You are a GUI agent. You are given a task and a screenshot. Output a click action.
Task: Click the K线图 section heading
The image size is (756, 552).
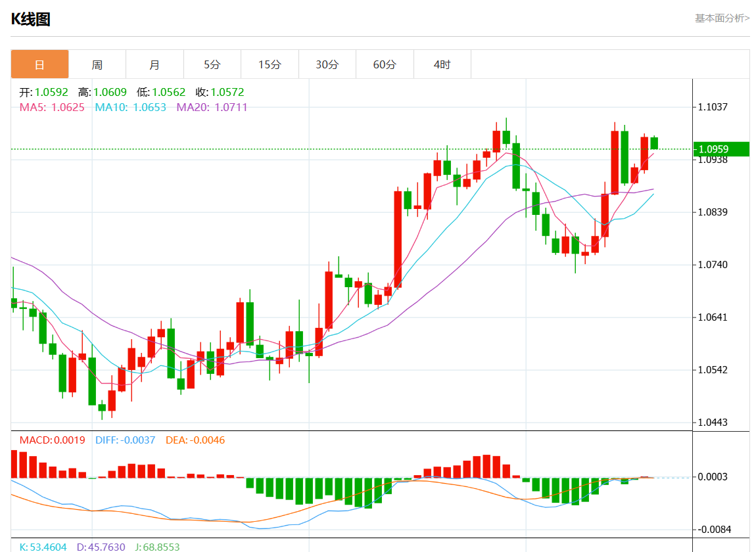click(31, 19)
